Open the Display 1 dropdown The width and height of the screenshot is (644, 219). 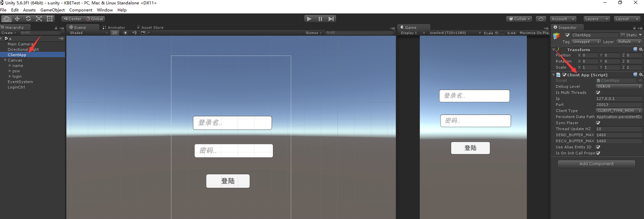(x=412, y=33)
